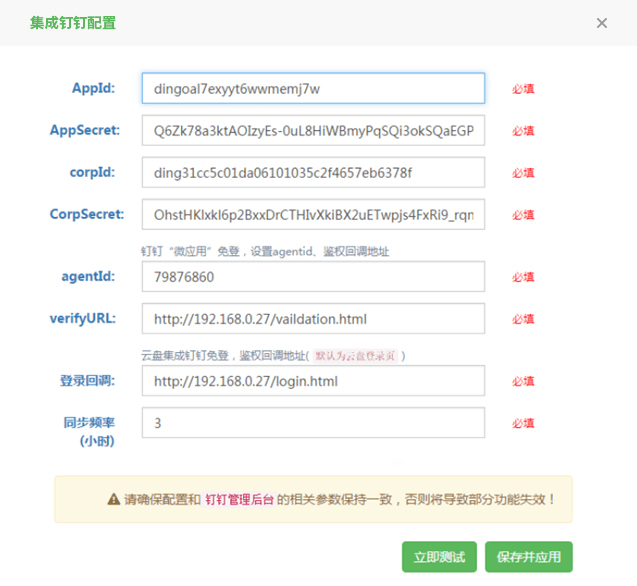
Task: Select the 登录回调 URL field
Action: 313,381
